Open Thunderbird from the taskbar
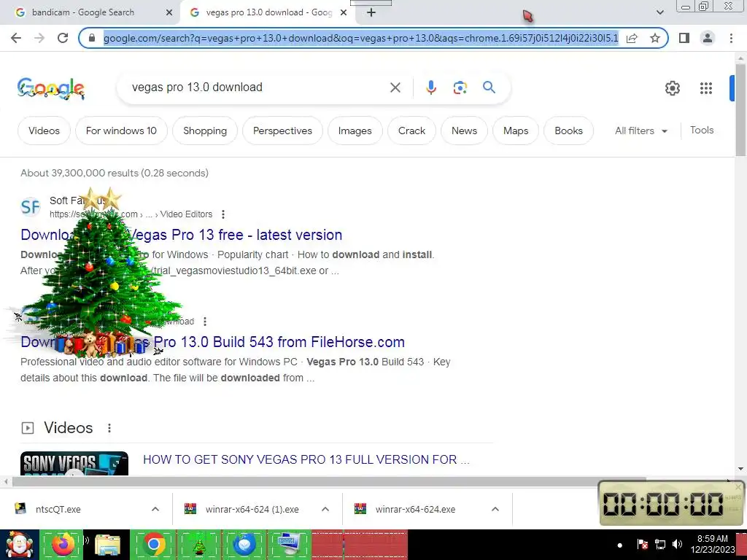 coord(244,545)
